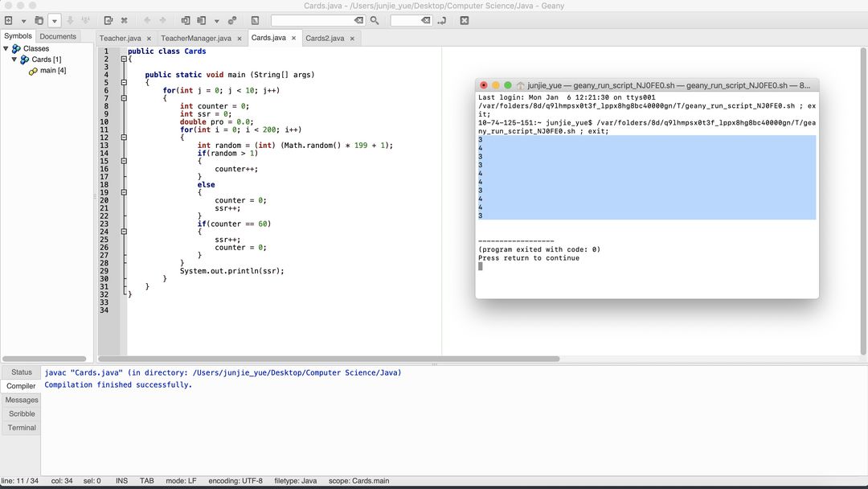Collapse the code fold at line 7
Image resolution: width=868 pixels, height=489 pixels.
pos(124,98)
